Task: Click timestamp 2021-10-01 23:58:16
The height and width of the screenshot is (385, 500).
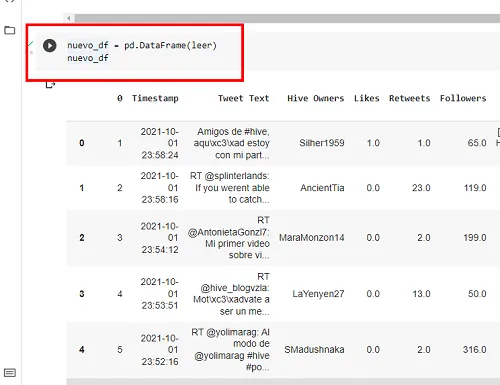Action: click(x=160, y=188)
